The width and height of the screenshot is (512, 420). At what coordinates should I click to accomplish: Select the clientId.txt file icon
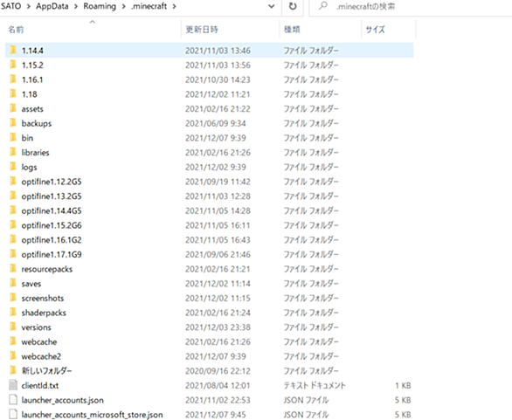pyautogui.click(x=13, y=385)
